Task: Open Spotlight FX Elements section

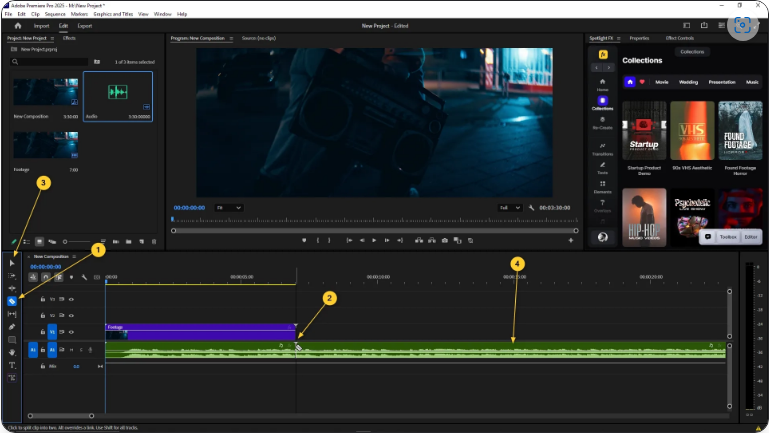Action: pos(602,187)
